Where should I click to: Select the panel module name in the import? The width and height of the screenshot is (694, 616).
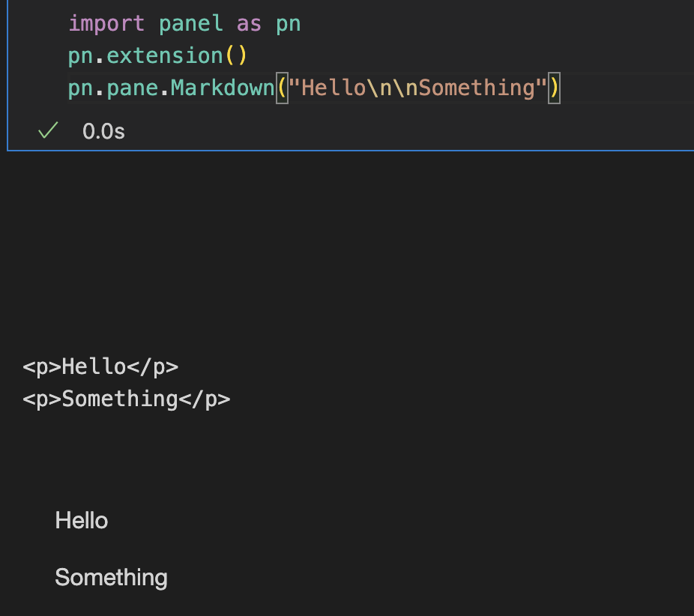(x=190, y=23)
